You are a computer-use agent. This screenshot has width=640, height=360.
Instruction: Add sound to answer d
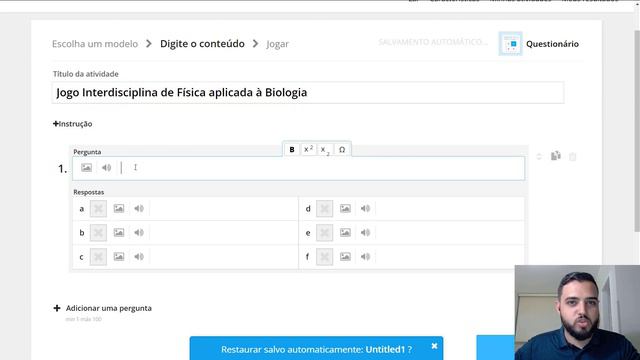click(365, 209)
